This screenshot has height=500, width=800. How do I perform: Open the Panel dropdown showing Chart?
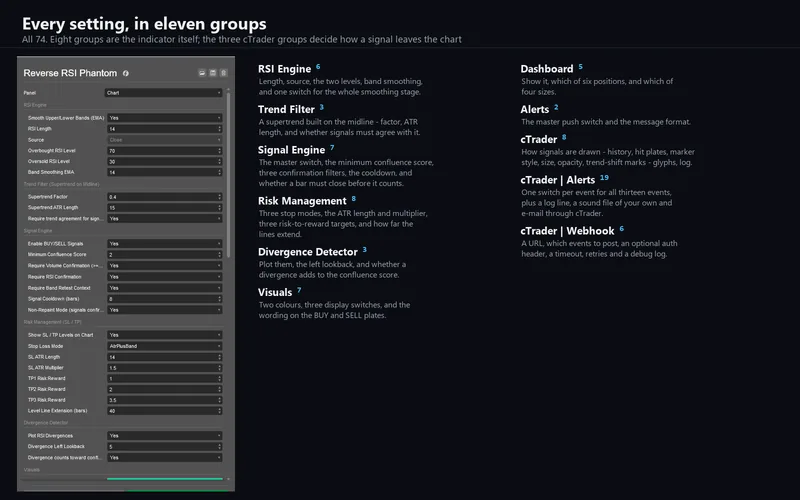(x=163, y=93)
